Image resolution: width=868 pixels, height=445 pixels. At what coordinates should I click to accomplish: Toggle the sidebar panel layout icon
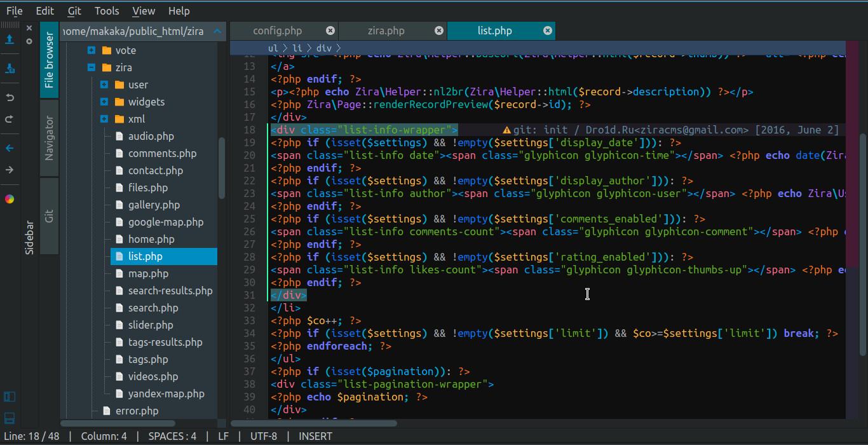[10, 397]
